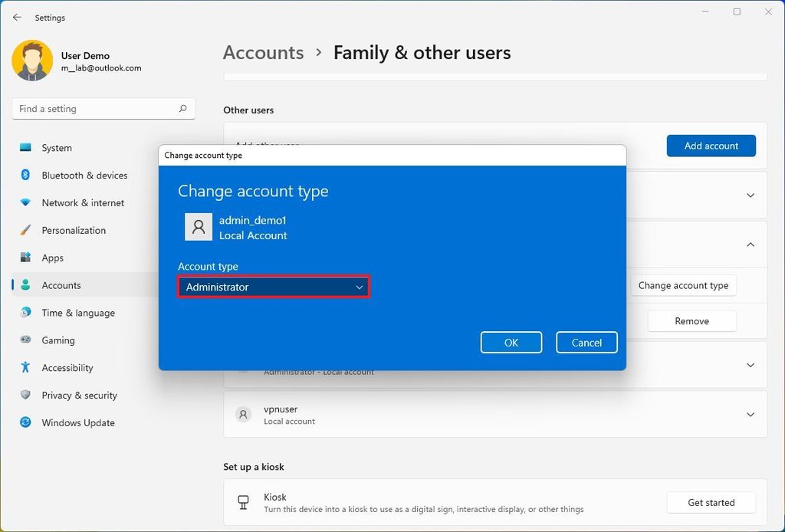Open Time & language settings

point(79,312)
